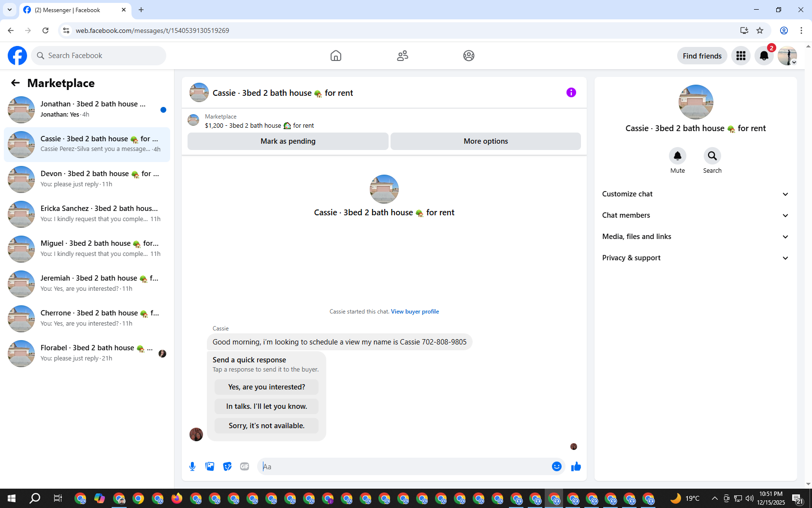Open the $1,200 Marketplace listing link
The image size is (812, 508).
[x=260, y=126]
